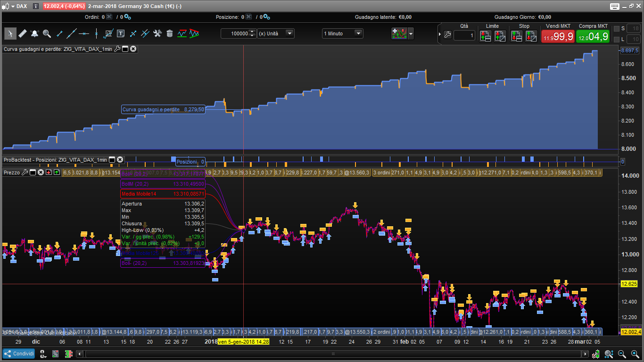The width and height of the screenshot is (644, 362).
Task: Select the horizontal line drawing tool
Action: [84, 33]
